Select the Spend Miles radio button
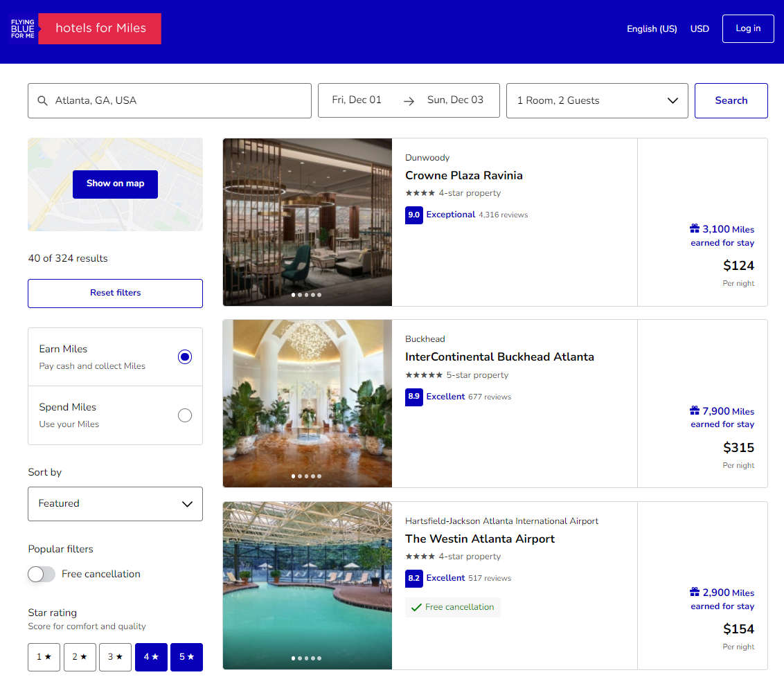Viewport: 784px width, 677px height. [185, 415]
